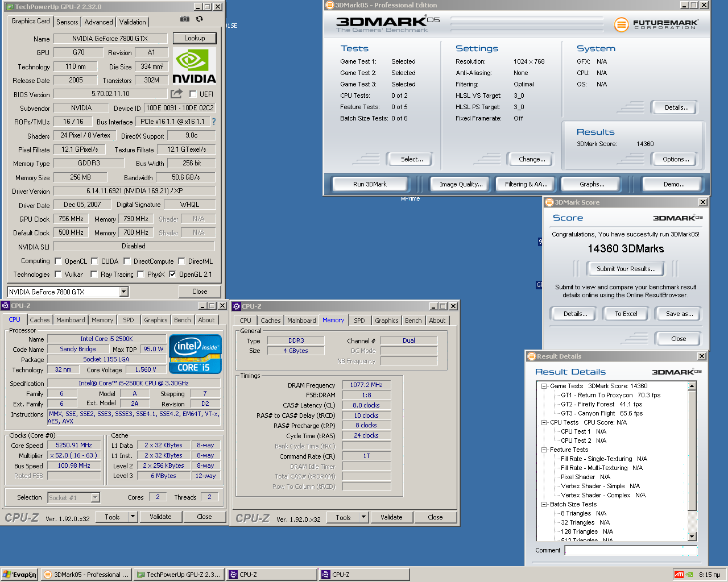Viewport: 728px width, 582px height.
Task: Click the GPU-Z screenshot camera icon
Action: (184, 19)
